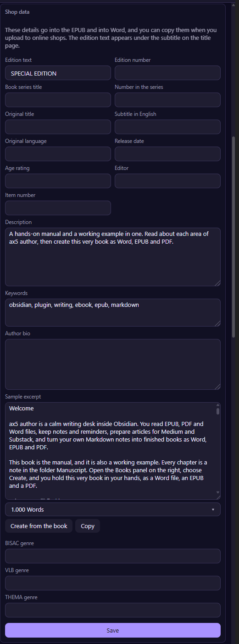Click the Edition text field
This screenshot has height=644, width=239.
pyautogui.click(x=58, y=73)
